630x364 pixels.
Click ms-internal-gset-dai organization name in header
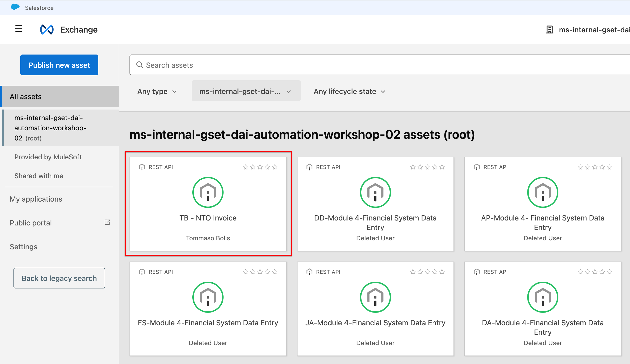coord(594,30)
